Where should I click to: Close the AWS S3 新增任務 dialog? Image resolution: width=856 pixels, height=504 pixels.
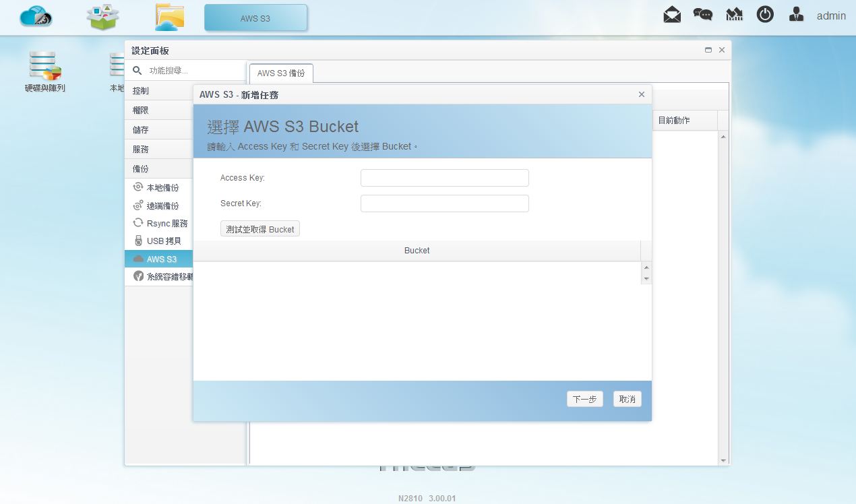pyautogui.click(x=642, y=94)
